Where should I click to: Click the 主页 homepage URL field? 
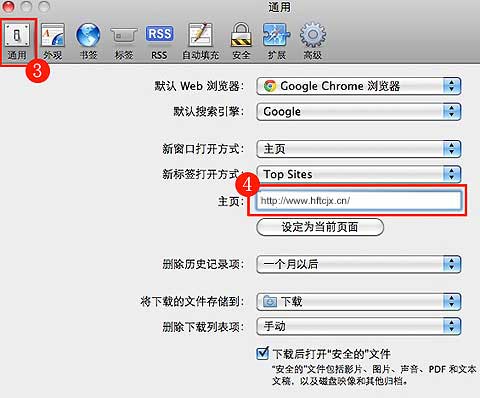[359, 201]
